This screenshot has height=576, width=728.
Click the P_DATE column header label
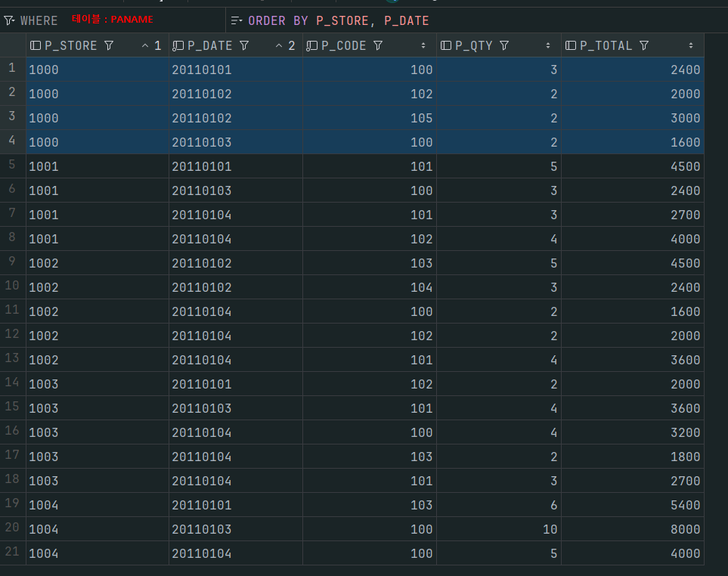click(210, 45)
